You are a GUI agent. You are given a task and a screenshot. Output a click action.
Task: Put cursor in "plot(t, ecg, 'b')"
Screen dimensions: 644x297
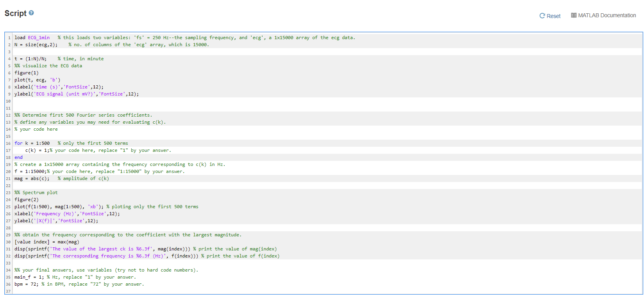[x=38, y=80]
